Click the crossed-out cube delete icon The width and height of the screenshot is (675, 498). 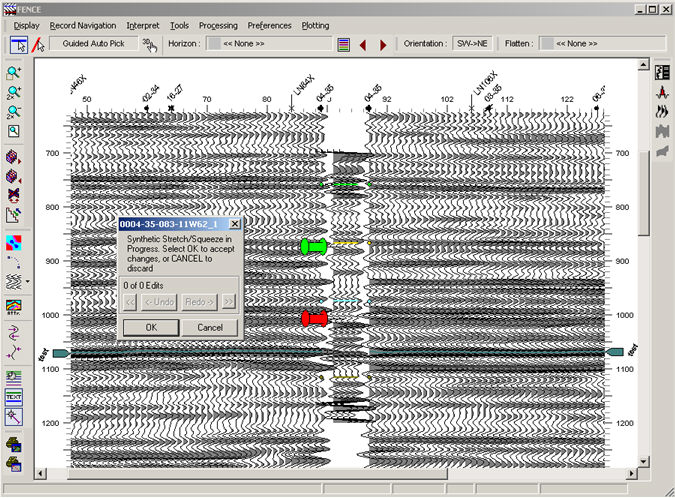tap(14, 195)
